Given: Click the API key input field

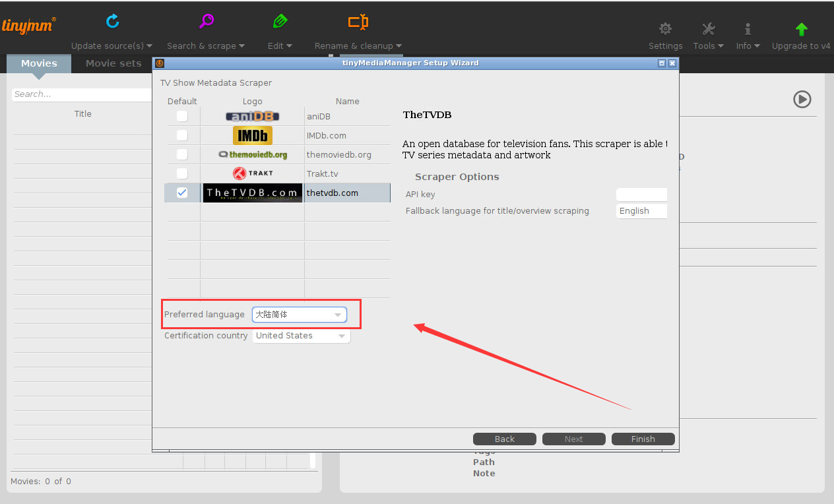Looking at the screenshot, I should pyautogui.click(x=641, y=195).
